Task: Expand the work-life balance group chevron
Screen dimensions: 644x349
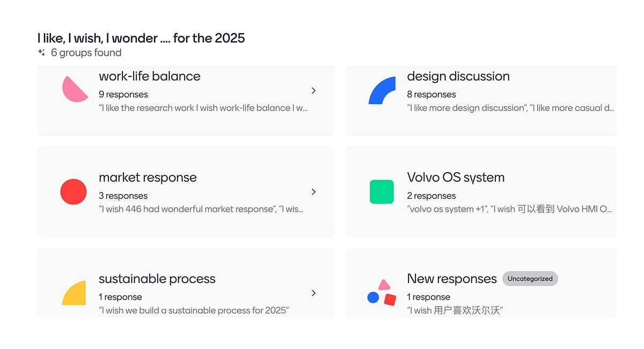Action: (x=314, y=91)
